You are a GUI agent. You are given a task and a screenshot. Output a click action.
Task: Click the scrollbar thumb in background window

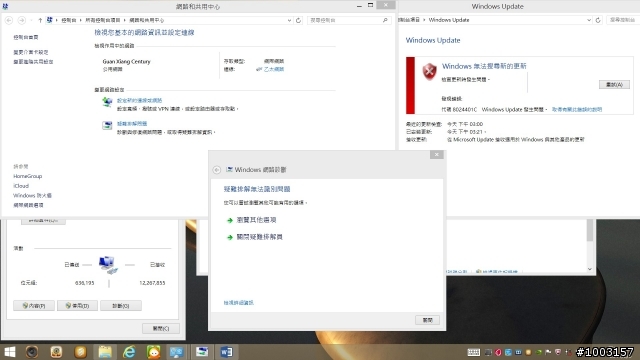(590, 230)
